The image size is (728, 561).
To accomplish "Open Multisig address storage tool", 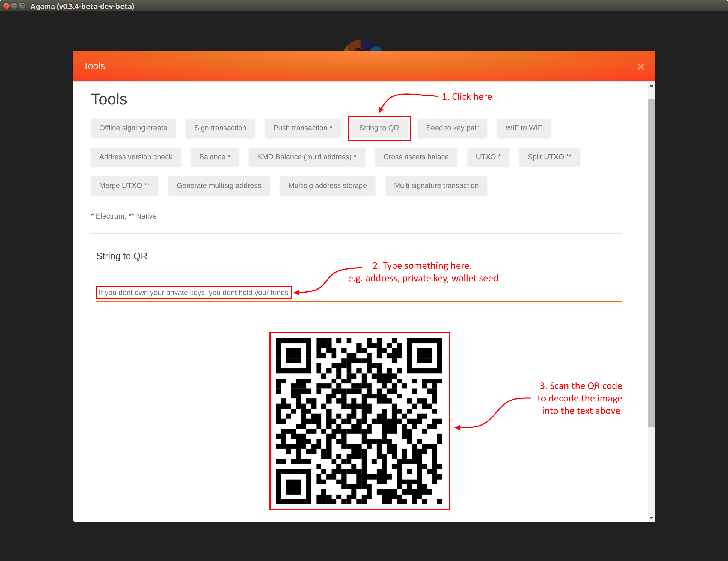I will pyautogui.click(x=327, y=185).
